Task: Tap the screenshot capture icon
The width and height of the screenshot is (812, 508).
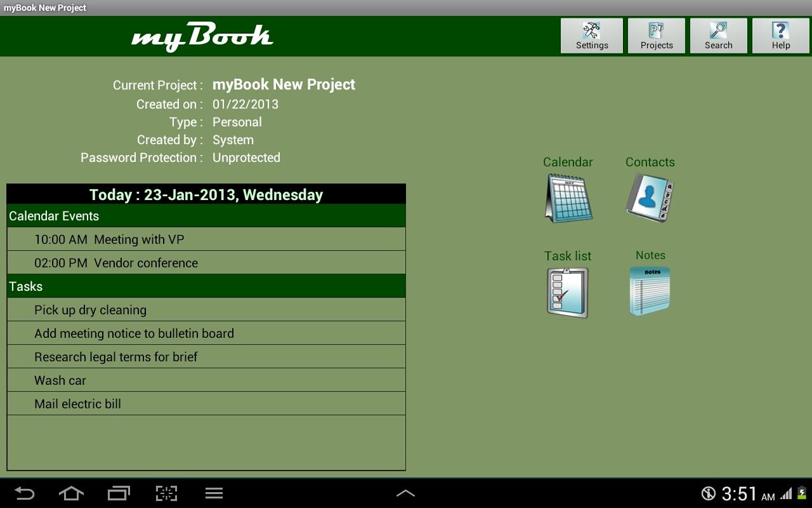Action: pos(166,493)
